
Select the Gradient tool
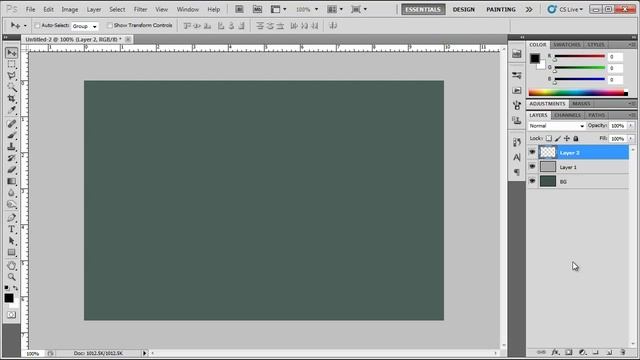coord(11,181)
